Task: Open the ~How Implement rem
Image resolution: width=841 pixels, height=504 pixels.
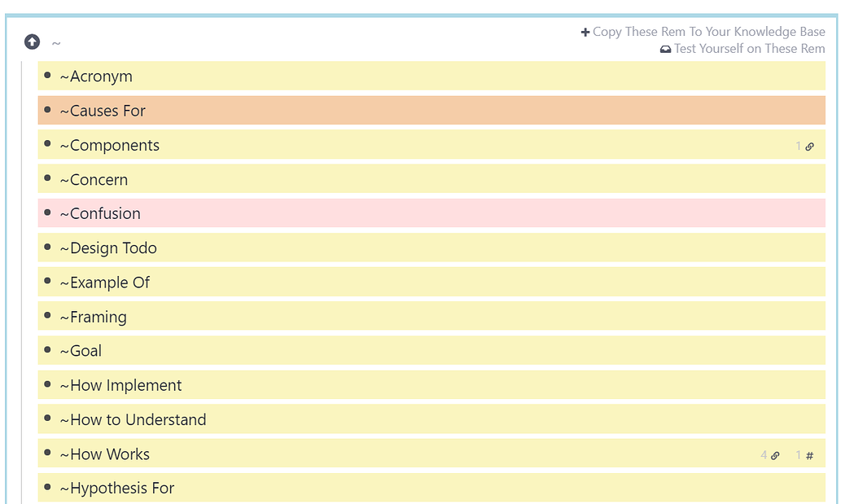Action: (120, 385)
